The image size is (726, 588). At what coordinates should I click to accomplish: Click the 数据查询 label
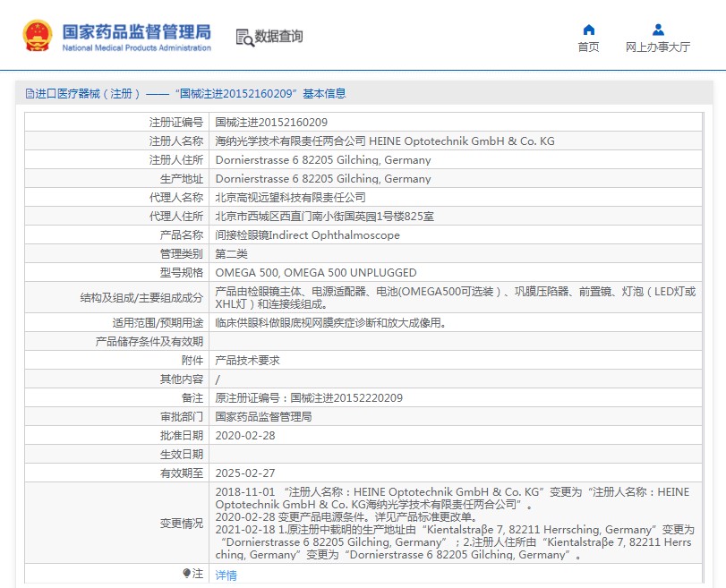coord(278,36)
